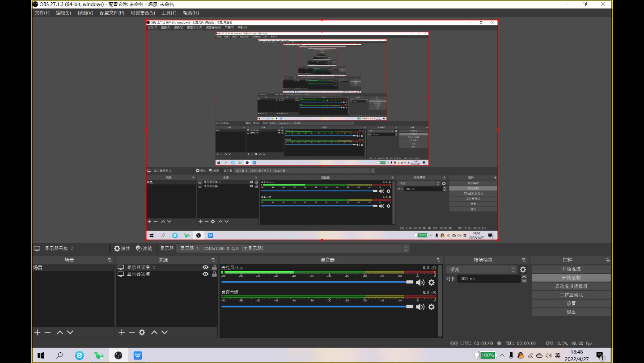Undock the 场景 panel with its float icon

[110, 260]
